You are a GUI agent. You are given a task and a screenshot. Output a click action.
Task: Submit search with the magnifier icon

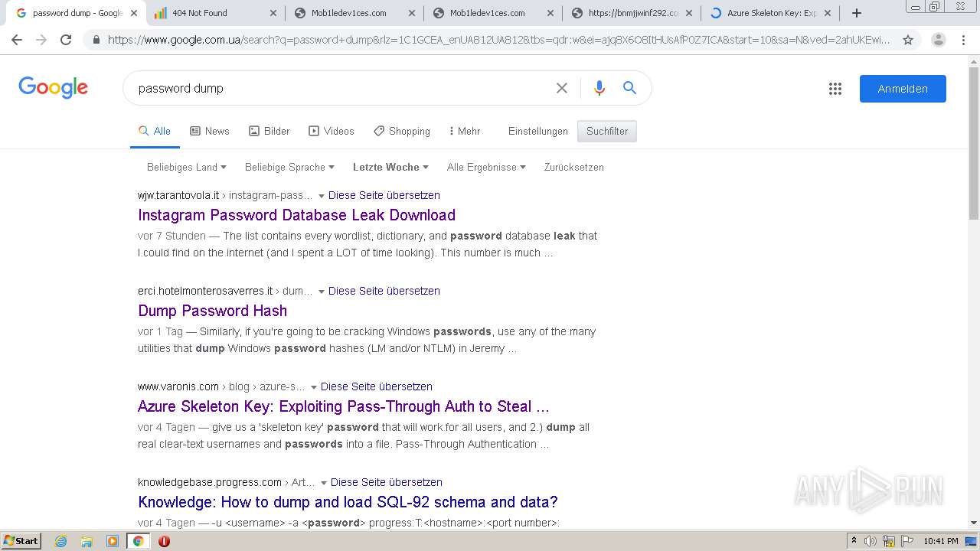[x=629, y=88]
